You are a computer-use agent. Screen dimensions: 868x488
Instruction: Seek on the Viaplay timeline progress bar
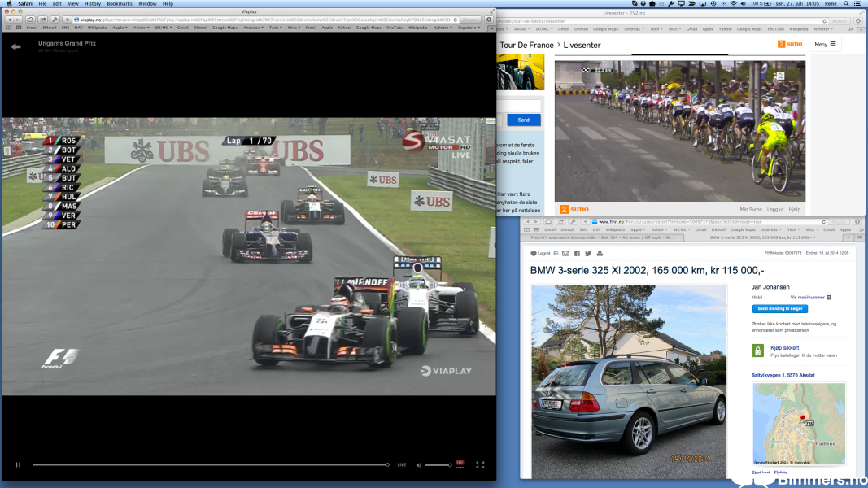tap(211, 464)
